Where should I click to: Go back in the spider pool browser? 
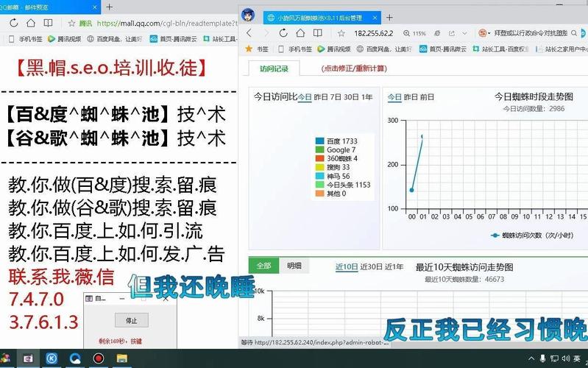coord(249,33)
